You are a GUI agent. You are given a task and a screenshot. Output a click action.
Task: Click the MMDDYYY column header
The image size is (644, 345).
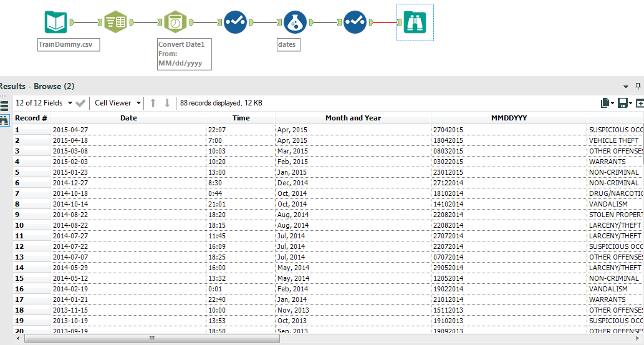509,118
